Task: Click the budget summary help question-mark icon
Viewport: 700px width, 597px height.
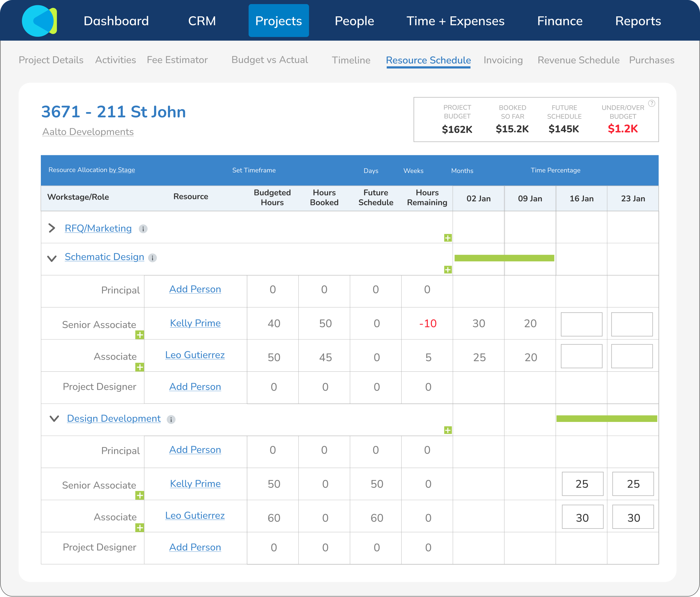Action: [651, 104]
